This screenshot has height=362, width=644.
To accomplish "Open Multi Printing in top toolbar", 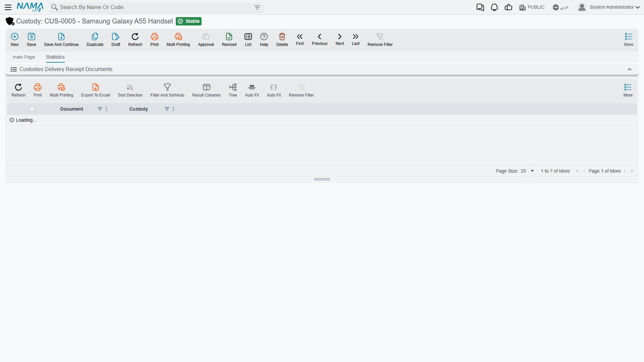I will 178,40.
